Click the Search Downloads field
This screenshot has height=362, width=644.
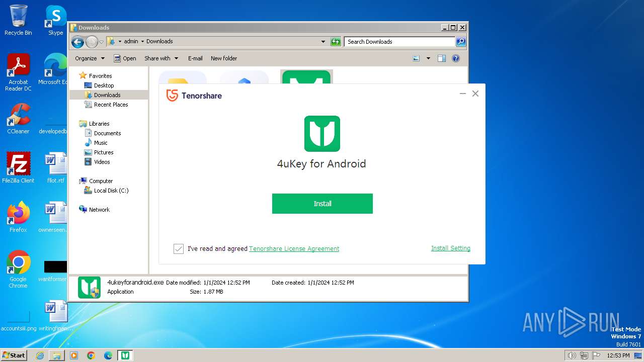point(400,42)
